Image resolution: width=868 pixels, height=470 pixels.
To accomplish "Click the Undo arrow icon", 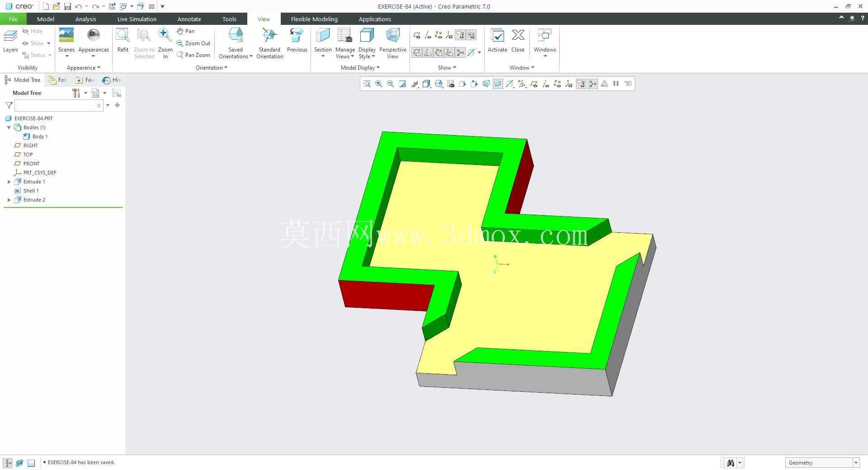I will [78, 6].
